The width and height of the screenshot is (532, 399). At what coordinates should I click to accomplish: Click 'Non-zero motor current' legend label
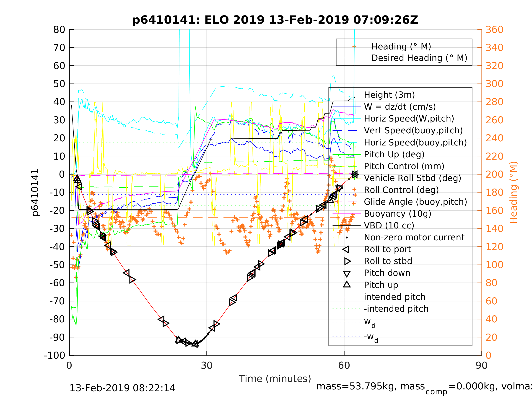point(414,237)
